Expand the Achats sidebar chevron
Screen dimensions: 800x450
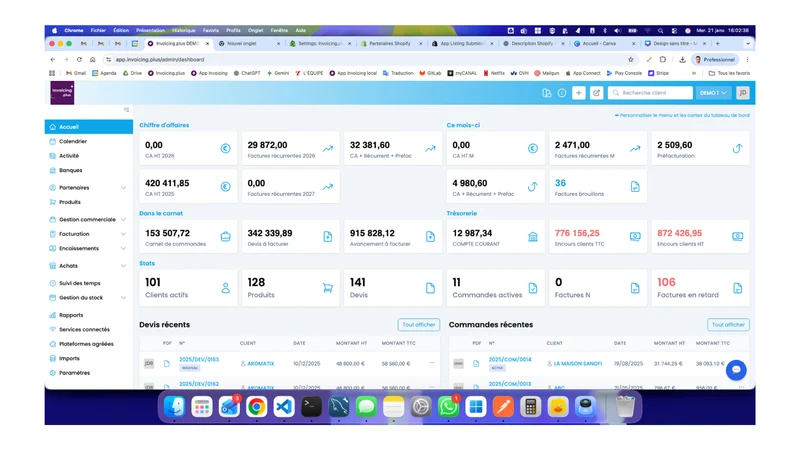click(123, 266)
